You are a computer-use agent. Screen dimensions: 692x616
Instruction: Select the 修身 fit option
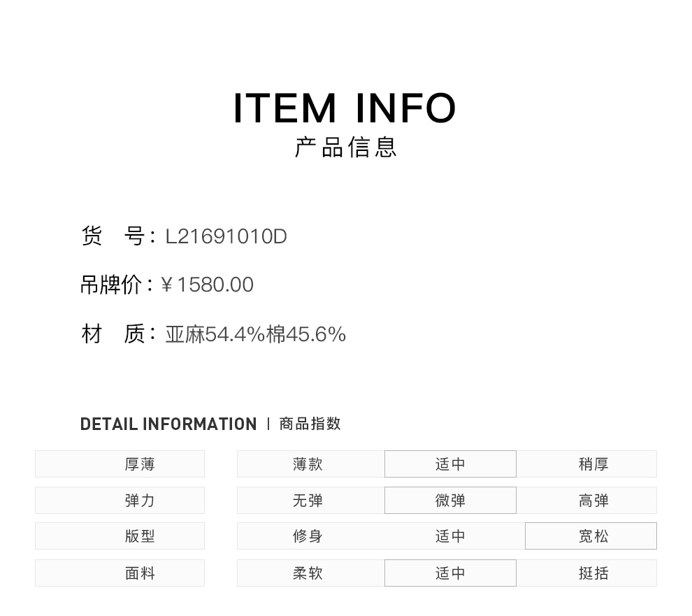click(308, 536)
